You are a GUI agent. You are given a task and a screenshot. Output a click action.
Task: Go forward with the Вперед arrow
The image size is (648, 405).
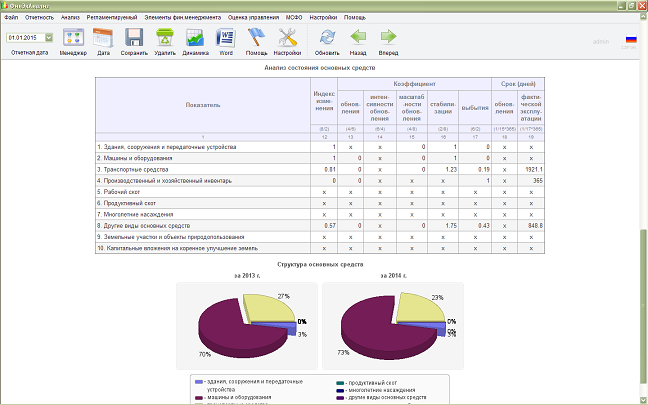[388, 37]
